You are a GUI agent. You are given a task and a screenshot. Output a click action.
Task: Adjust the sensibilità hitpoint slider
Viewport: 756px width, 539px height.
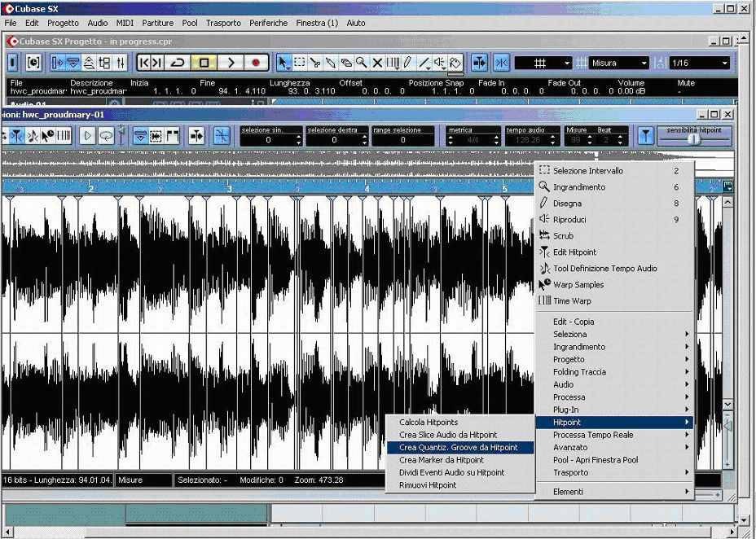[x=693, y=139]
